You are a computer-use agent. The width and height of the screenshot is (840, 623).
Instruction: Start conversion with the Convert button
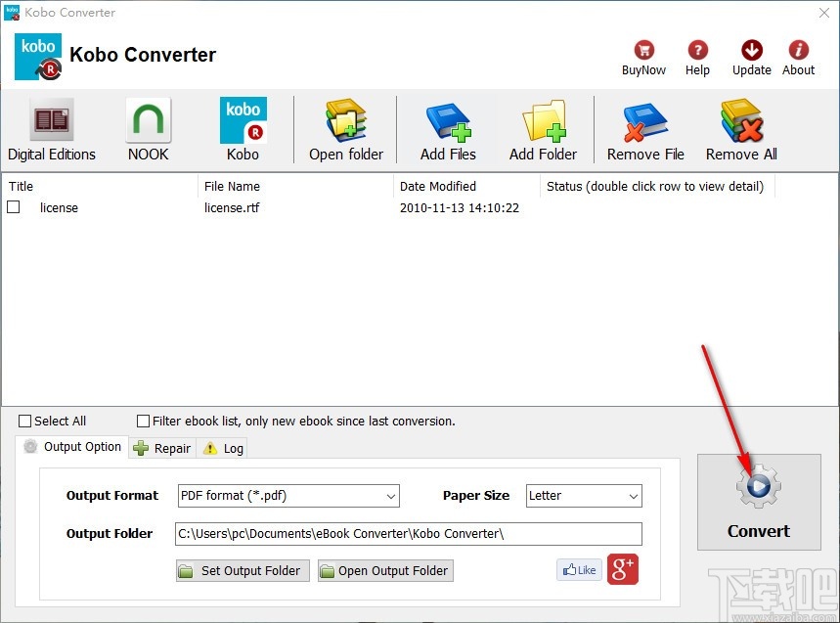click(759, 502)
